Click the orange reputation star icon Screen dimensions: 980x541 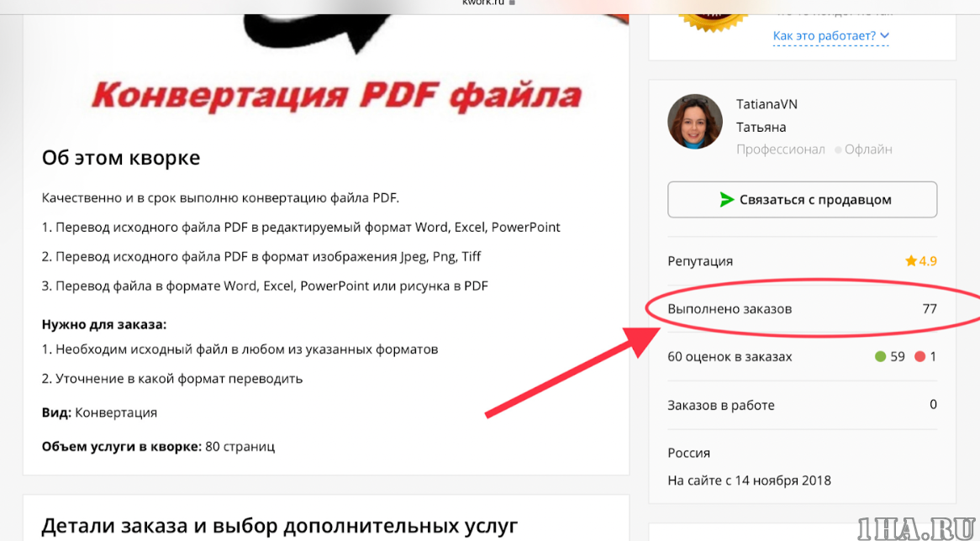click(x=910, y=260)
